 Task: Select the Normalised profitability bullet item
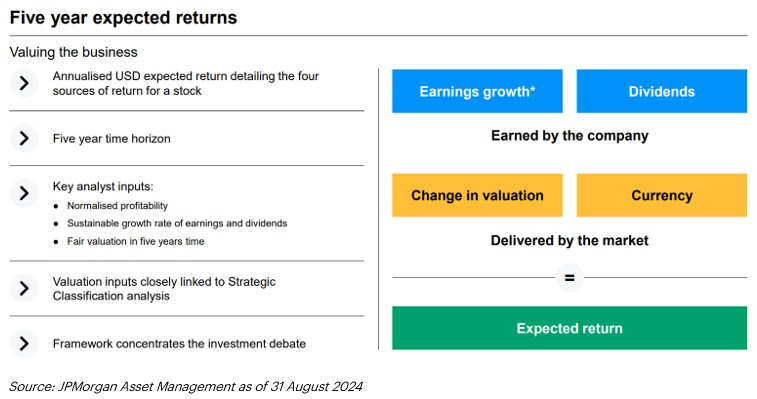point(117,206)
